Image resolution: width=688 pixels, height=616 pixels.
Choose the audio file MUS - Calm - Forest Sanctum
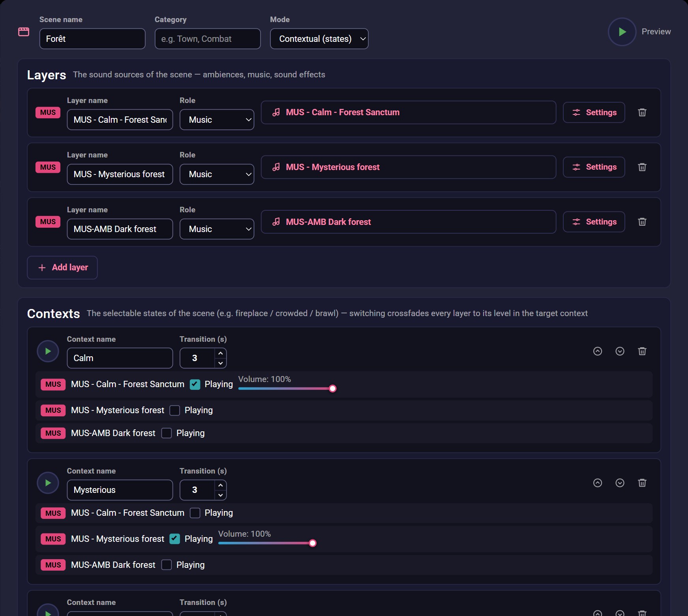coord(409,112)
